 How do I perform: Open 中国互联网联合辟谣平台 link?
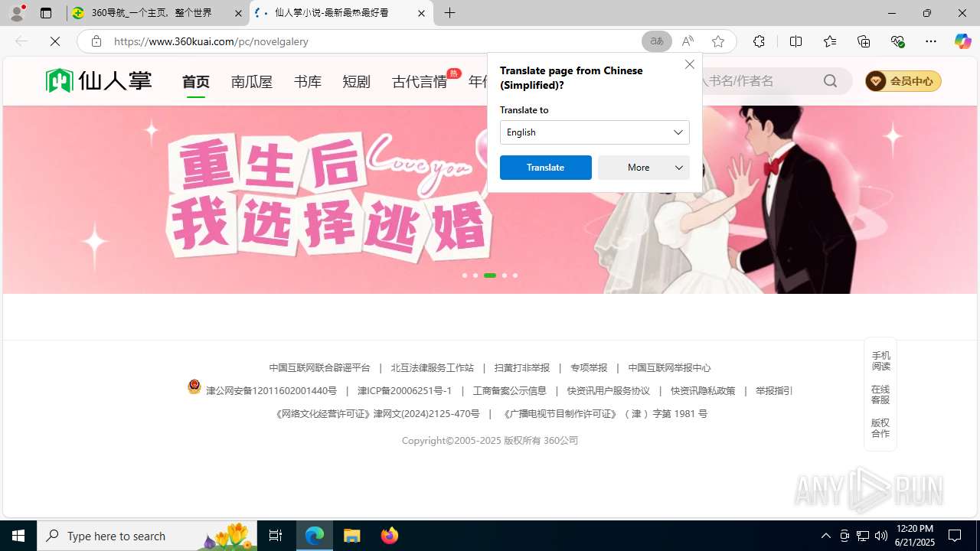pos(319,368)
